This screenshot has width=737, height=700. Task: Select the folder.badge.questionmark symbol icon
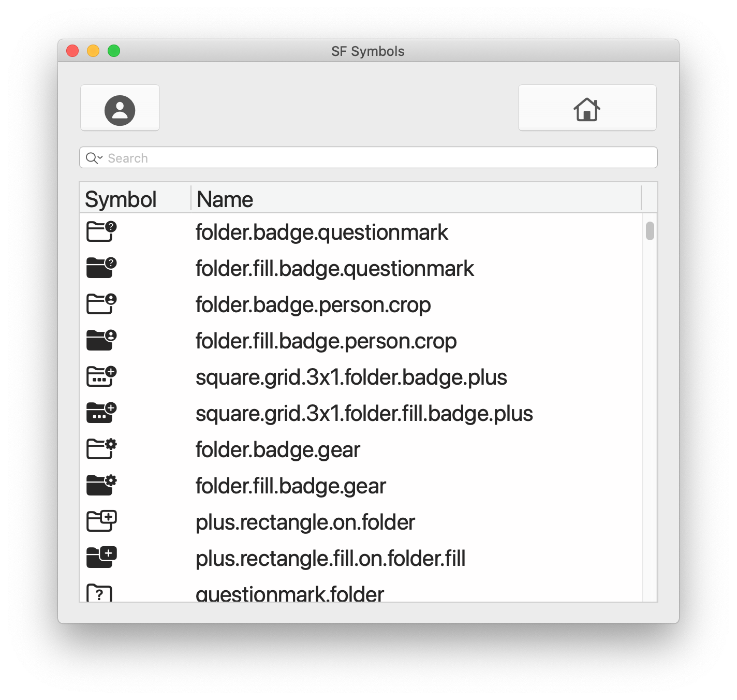[101, 231]
